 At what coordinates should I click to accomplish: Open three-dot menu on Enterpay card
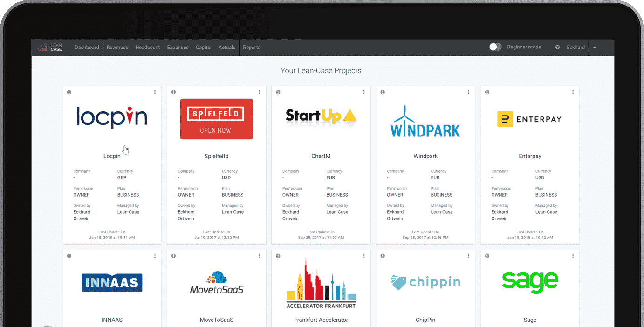(573, 92)
